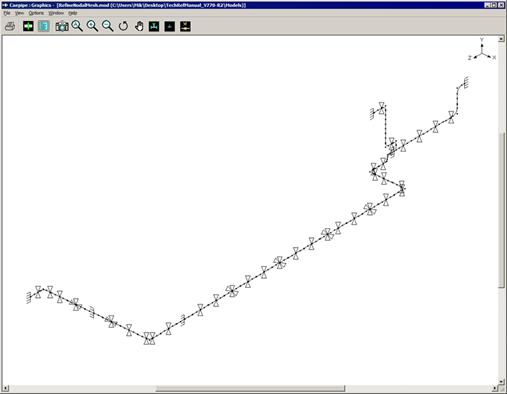Image resolution: width=507 pixels, height=394 pixels.
Task: Open the Window menu
Action: pos(56,13)
